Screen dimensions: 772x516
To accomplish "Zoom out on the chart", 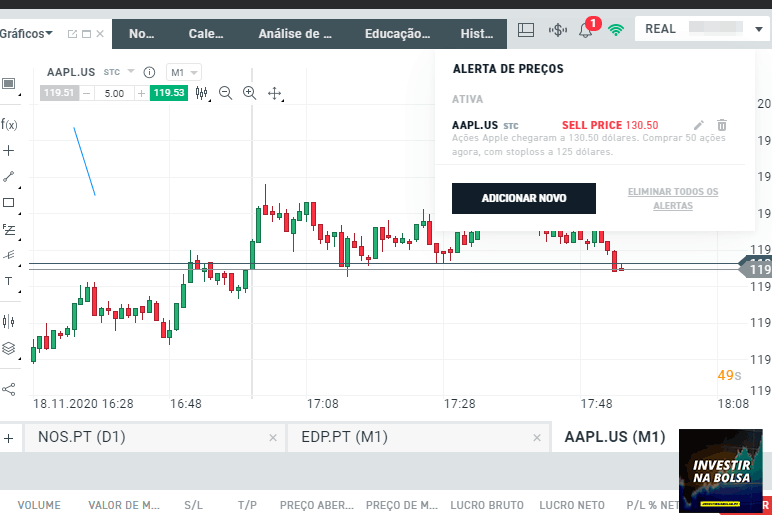I will tap(225, 93).
